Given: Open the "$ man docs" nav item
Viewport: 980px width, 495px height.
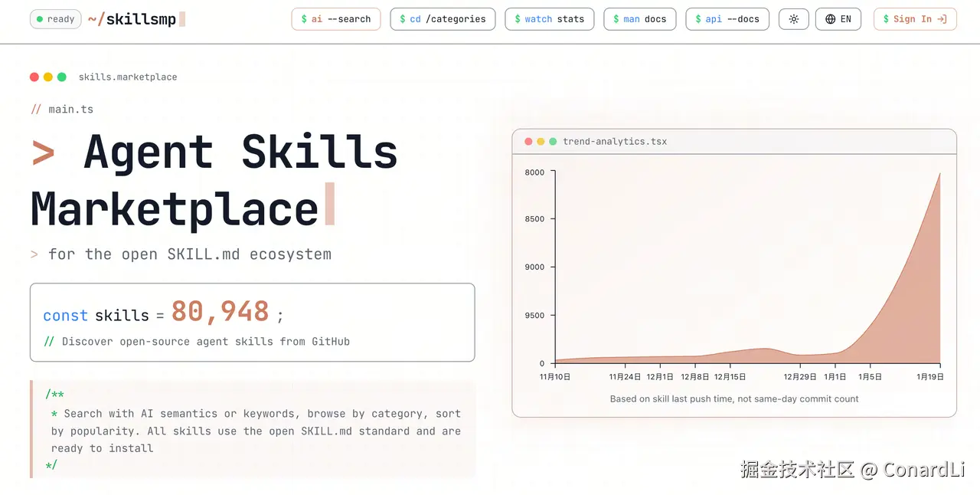Looking at the screenshot, I should [x=639, y=18].
